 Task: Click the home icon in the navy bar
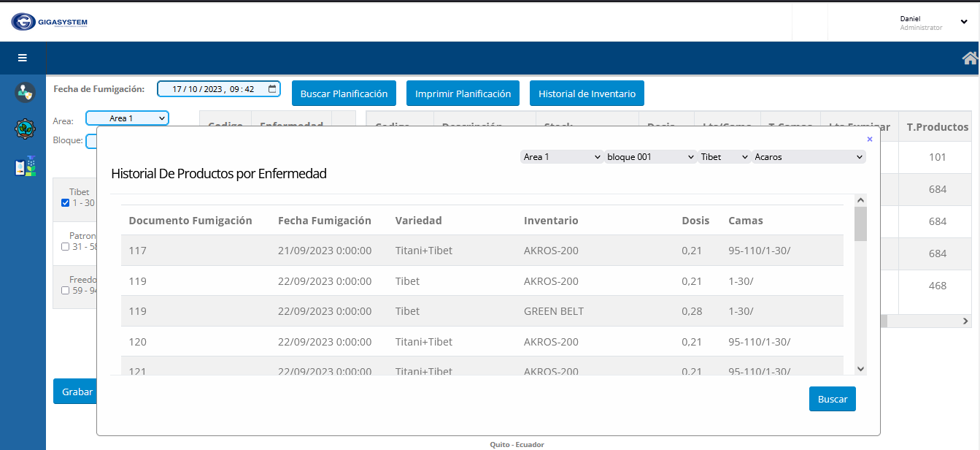[970, 58]
